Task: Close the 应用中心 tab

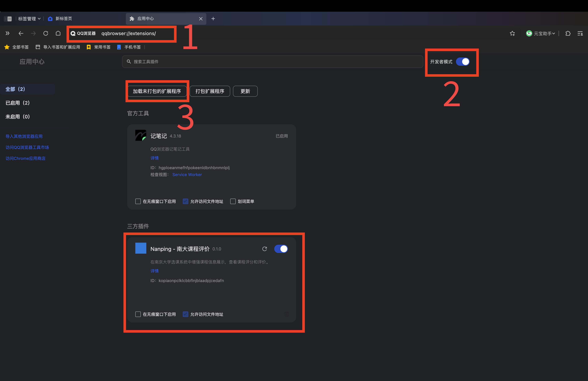Action: pos(201,19)
